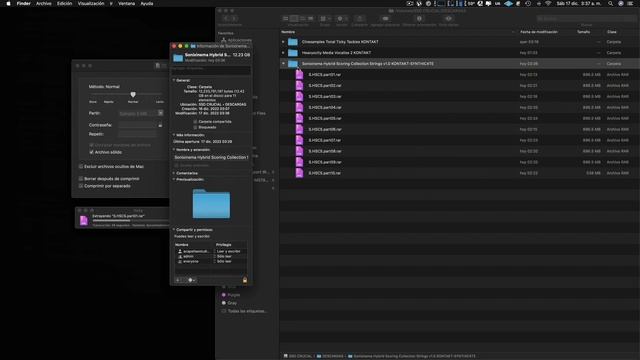Open Wi-Fi status in menu bar
The image size is (640, 360).
[548, 4]
